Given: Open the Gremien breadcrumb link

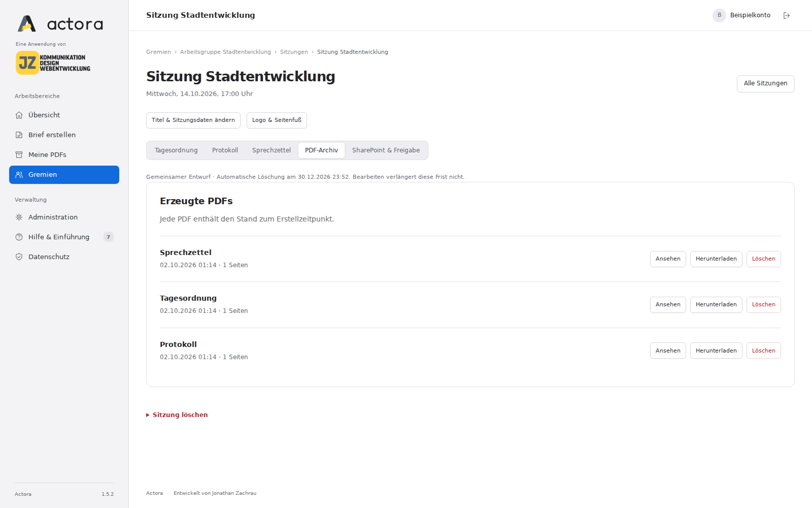Looking at the screenshot, I should point(158,52).
